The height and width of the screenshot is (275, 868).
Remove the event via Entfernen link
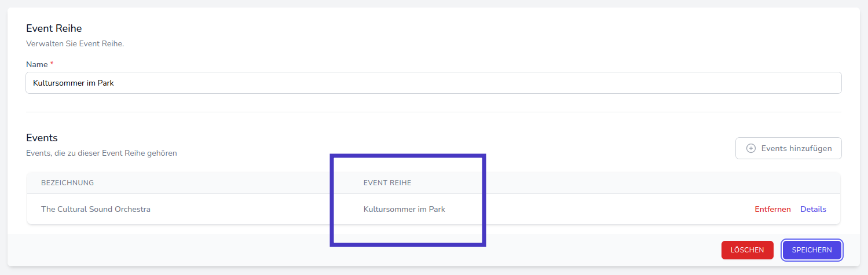tap(772, 209)
